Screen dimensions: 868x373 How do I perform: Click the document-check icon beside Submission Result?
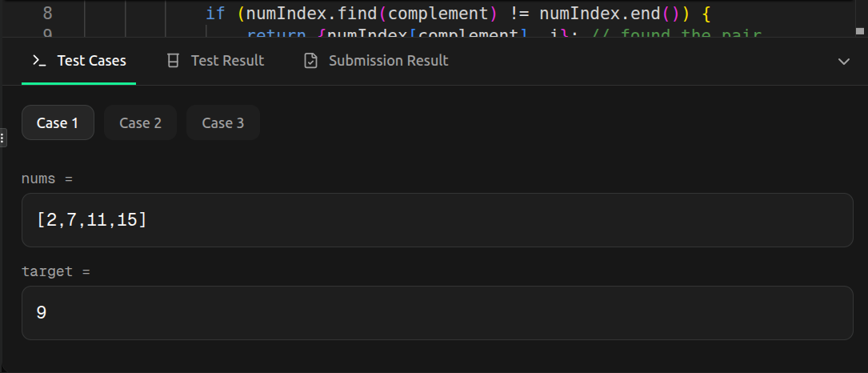pyautogui.click(x=311, y=61)
